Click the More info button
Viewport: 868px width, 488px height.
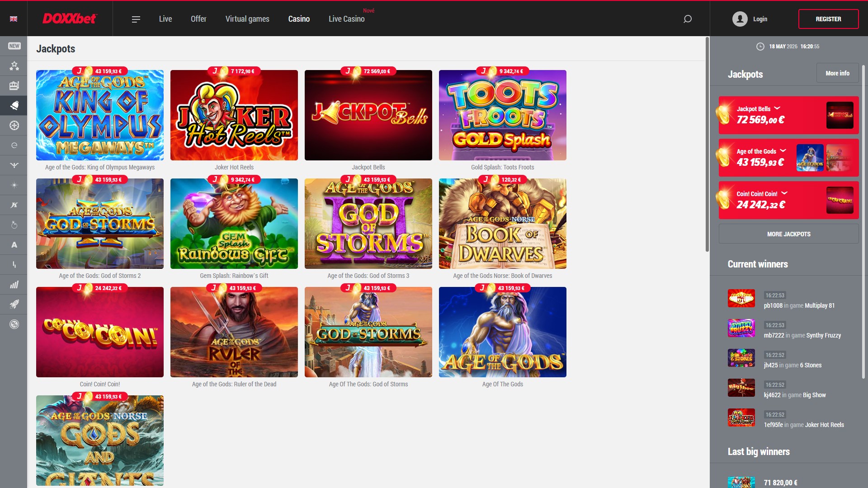(837, 73)
